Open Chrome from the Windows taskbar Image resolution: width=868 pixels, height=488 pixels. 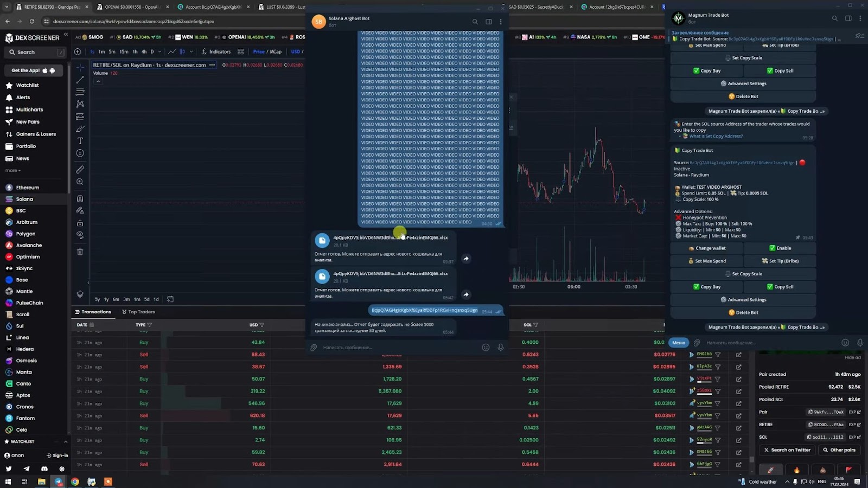click(75, 481)
